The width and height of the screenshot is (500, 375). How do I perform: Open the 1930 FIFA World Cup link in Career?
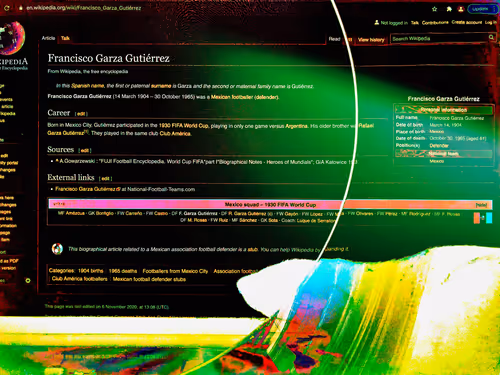[184, 126]
